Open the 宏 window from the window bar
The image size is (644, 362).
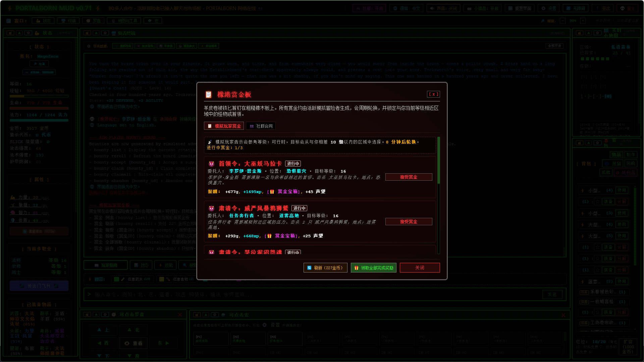point(153,21)
